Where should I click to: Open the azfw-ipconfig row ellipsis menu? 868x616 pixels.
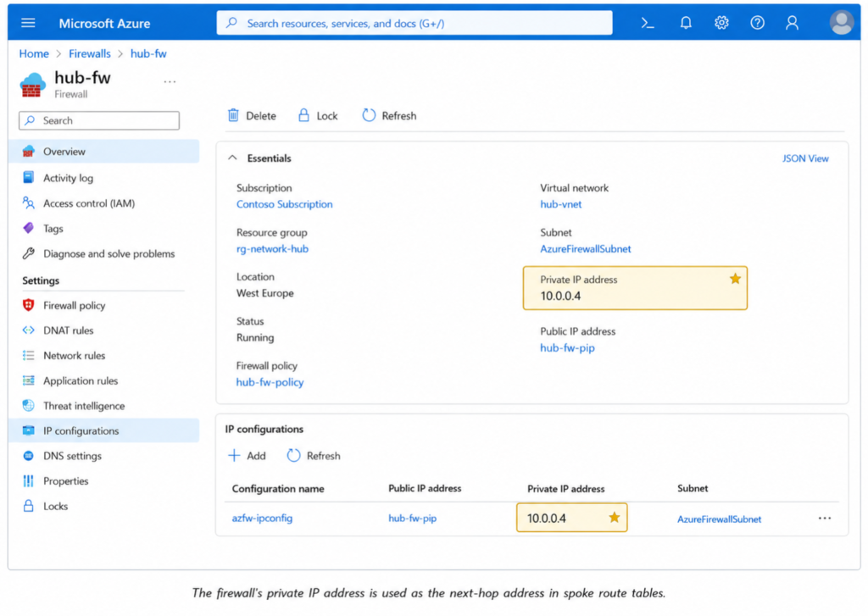pyautogui.click(x=824, y=518)
